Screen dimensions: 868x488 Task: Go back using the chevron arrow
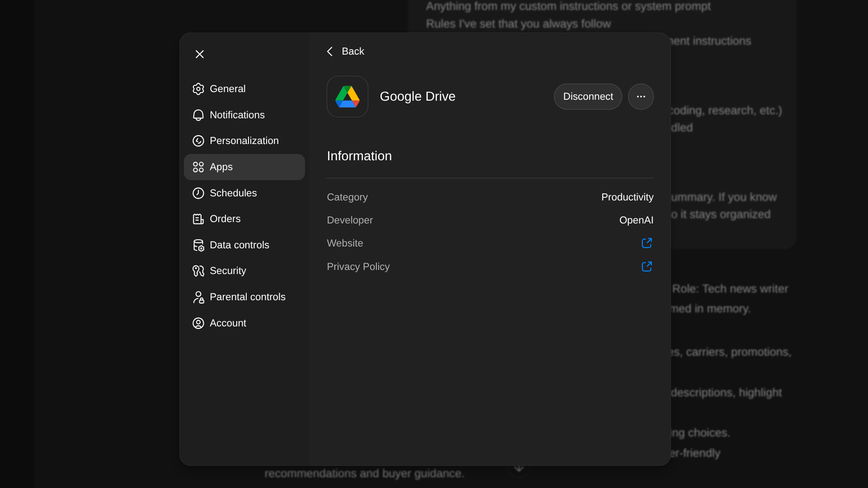tap(330, 51)
